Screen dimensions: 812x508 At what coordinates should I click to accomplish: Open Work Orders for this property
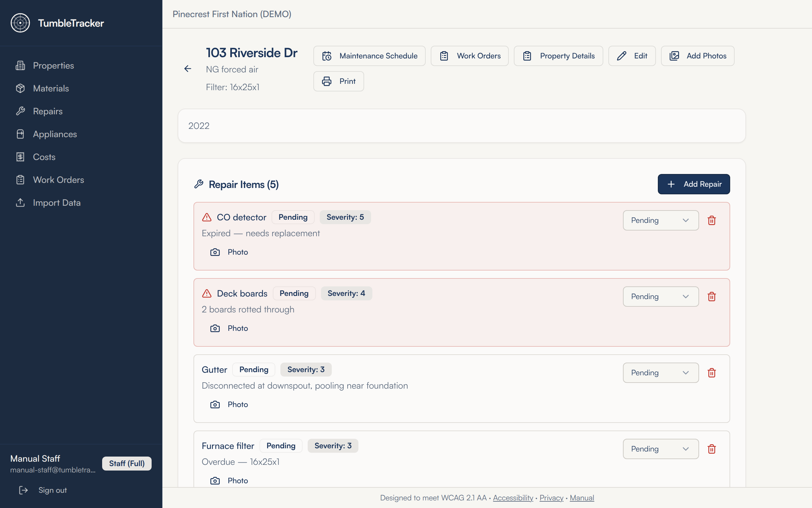(470, 56)
